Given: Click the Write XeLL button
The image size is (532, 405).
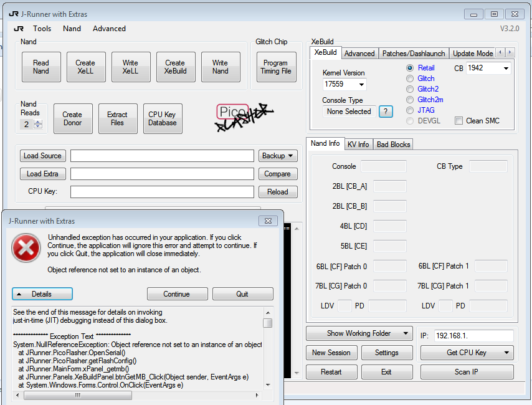Looking at the screenshot, I should (131, 67).
